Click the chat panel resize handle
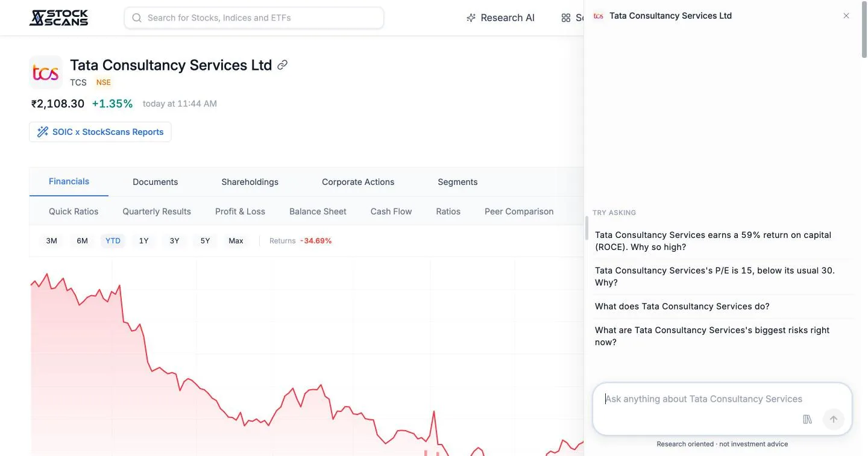 click(587, 228)
